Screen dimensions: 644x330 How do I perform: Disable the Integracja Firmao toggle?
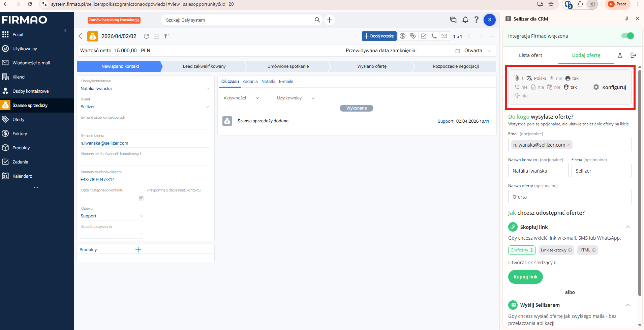click(x=627, y=36)
